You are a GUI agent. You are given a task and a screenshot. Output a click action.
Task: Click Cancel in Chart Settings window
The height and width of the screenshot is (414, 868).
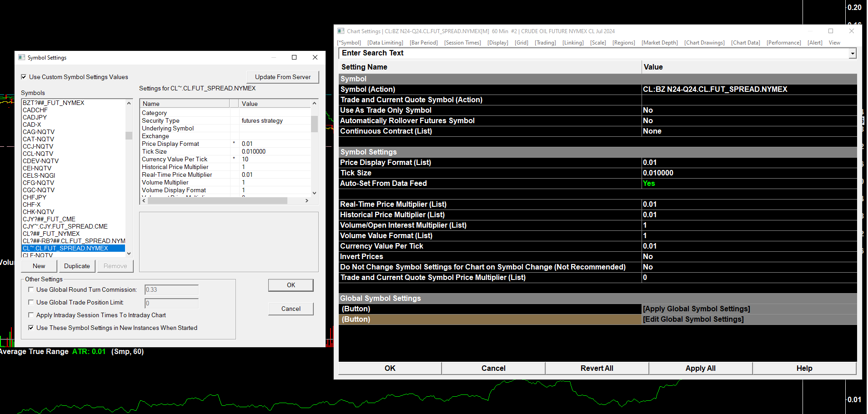click(x=493, y=368)
